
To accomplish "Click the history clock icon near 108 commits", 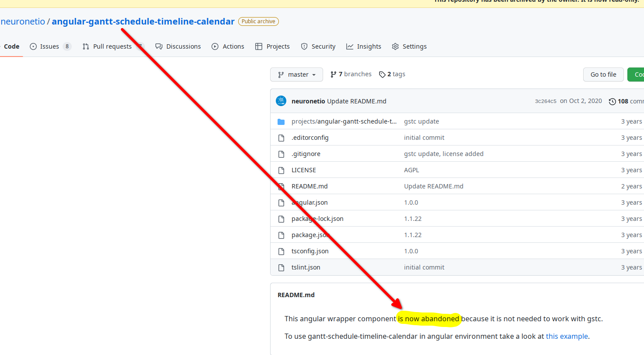I will pos(612,101).
